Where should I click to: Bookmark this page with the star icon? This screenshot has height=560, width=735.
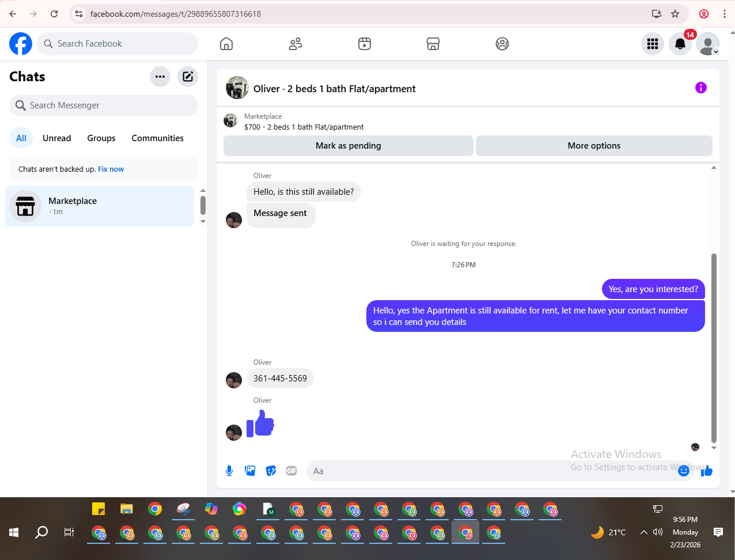coord(675,14)
